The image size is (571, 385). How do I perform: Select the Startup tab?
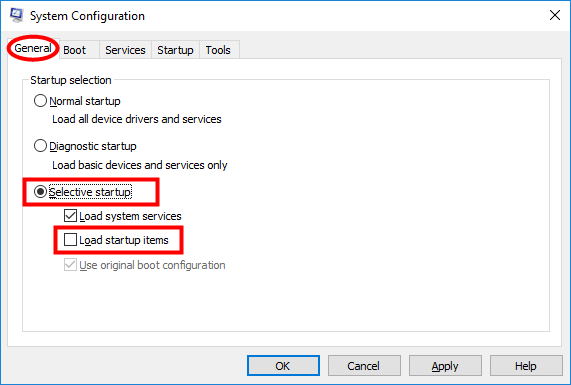(175, 50)
